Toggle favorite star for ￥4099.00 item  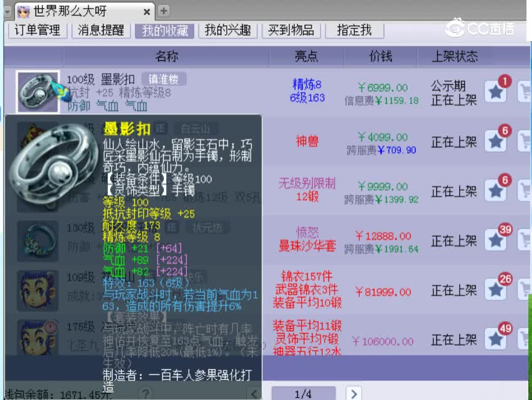pos(496,141)
